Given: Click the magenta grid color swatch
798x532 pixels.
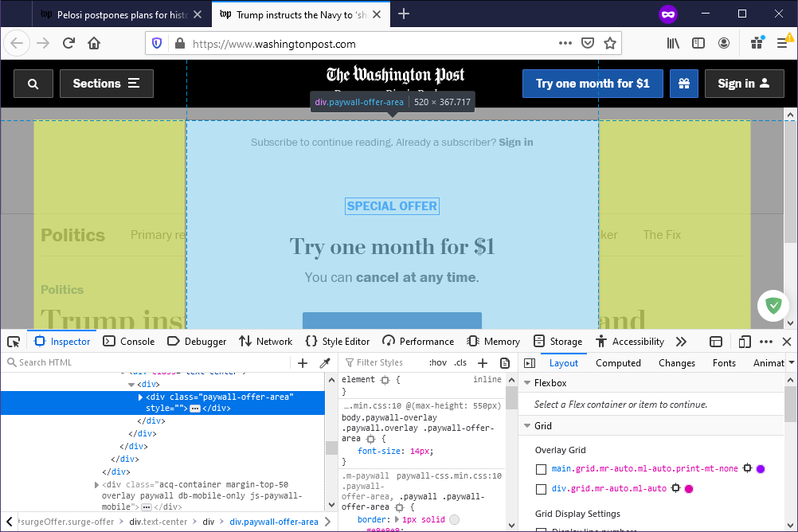Looking at the screenshot, I should [x=689, y=489].
